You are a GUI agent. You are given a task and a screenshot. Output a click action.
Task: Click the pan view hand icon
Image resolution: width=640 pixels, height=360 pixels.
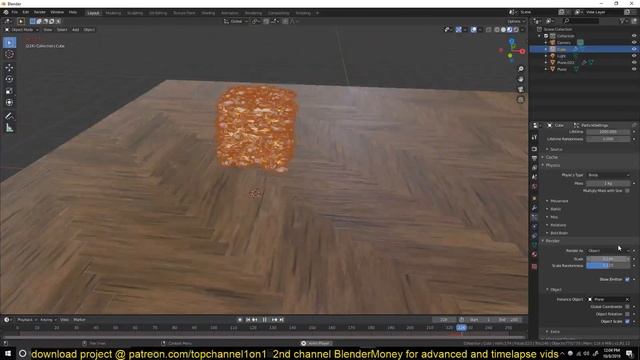click(x=521, y=79)
